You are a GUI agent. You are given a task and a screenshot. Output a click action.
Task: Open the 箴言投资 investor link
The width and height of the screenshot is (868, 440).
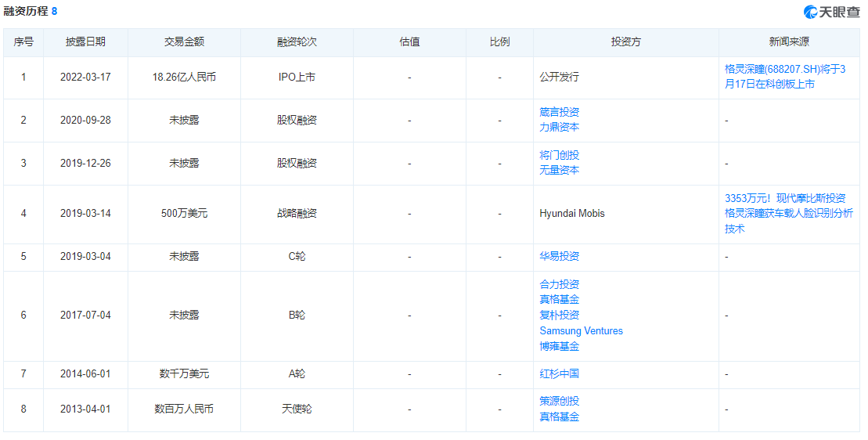click(x=559, y=113)
